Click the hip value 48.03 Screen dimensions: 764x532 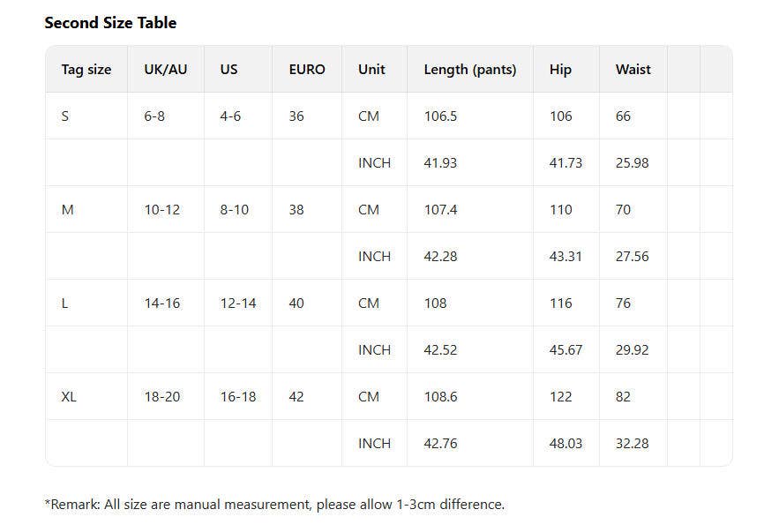pyautogui.click(x=566, y=444)
